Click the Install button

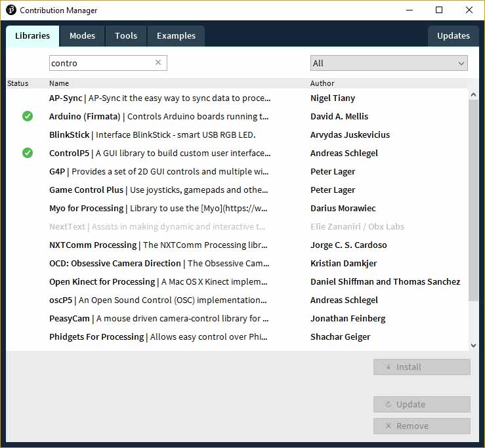click(422, 367)
